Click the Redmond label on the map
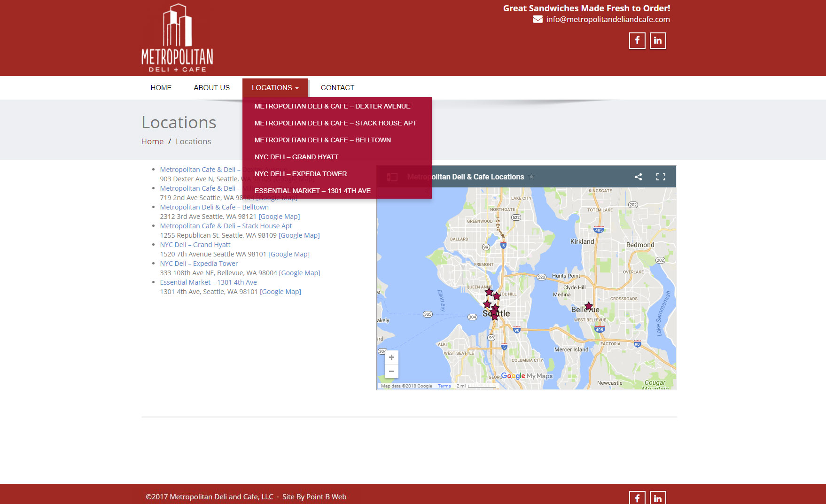 pyautogui.click(x=640, y=245)
